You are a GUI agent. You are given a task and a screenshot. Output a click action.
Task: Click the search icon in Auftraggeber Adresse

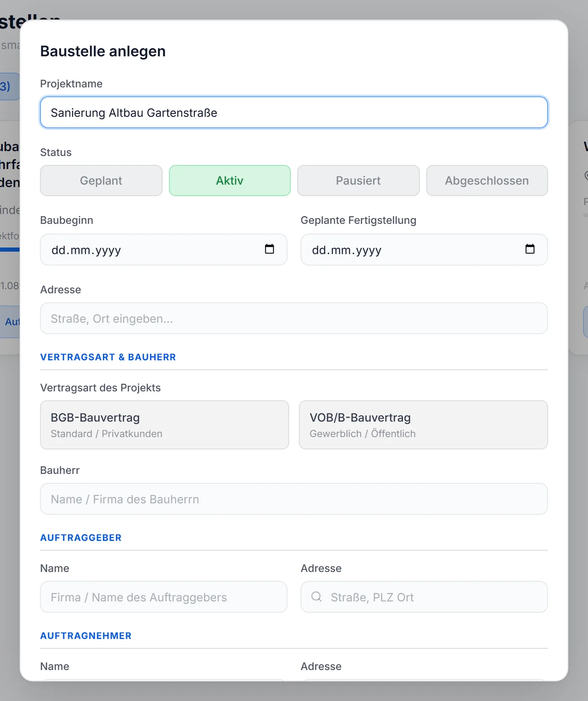click(x=316, y=597)
